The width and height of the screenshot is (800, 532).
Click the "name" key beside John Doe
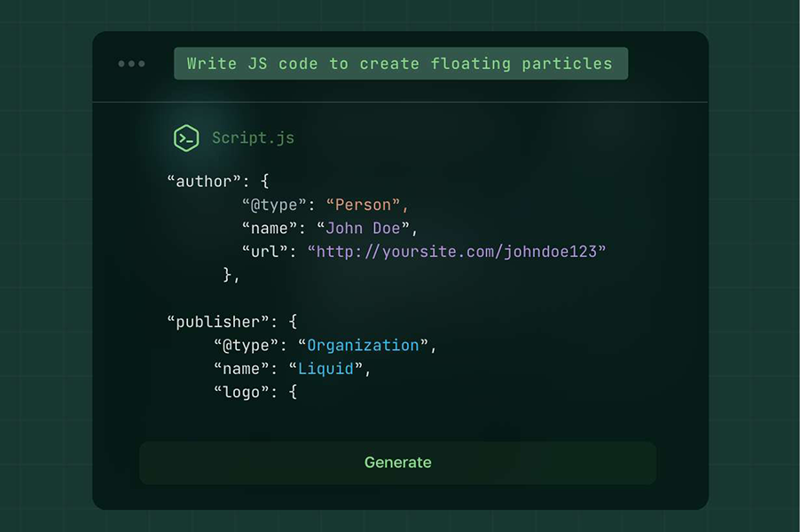pyautogui.click(x=271, y=229)
